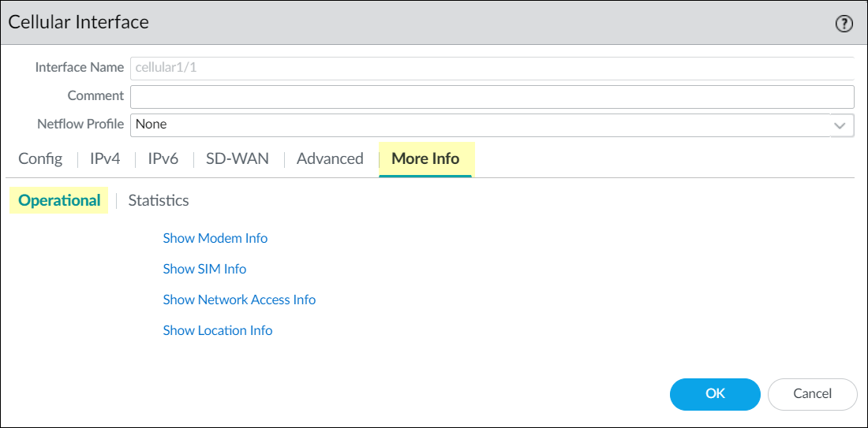Click the Cellular Interface dialog title
The image size is (868, 428).
[78, 22]
